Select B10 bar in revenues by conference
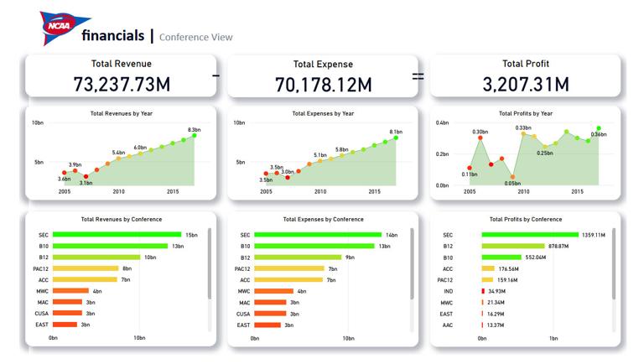The width and height of the screenshot is (644, 364). tap(110, 246)
